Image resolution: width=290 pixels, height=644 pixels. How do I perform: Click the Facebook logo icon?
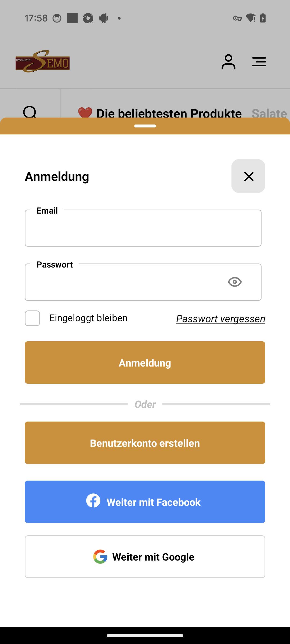click(93, 500)
